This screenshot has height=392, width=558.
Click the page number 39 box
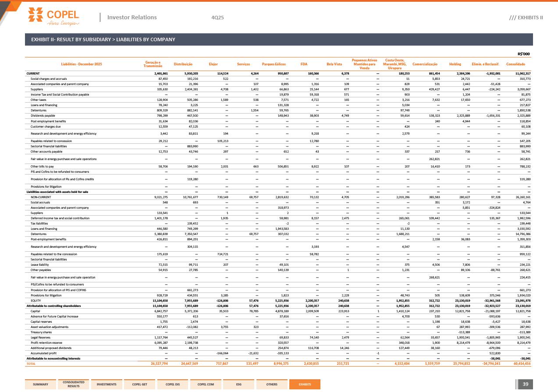525,385
